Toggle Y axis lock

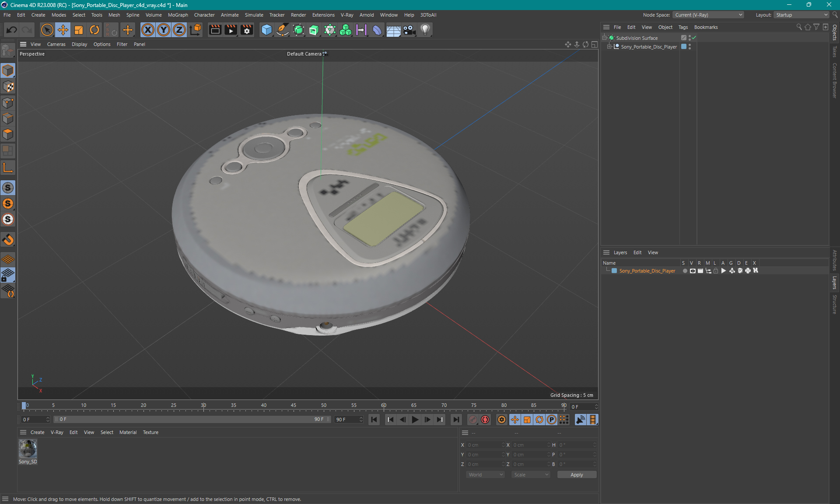coord(164,30)
